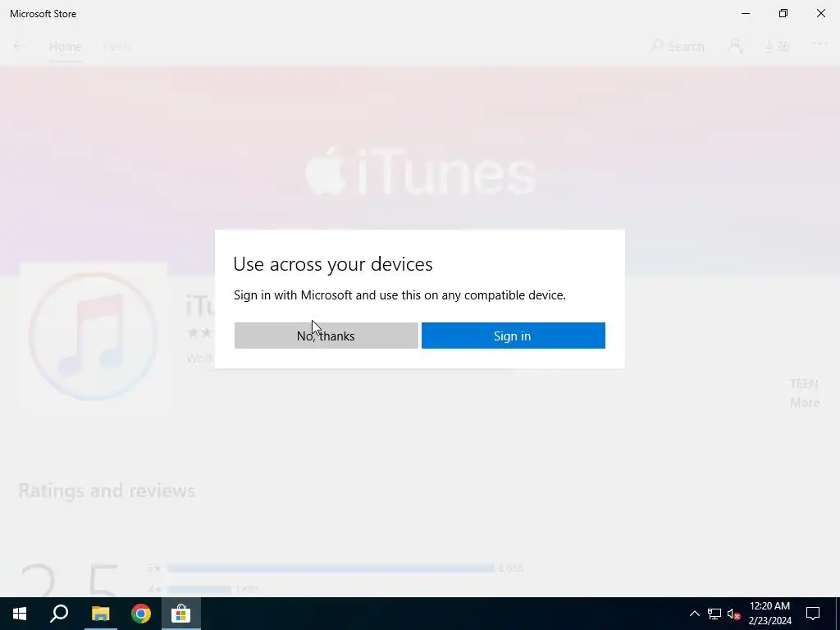The height and width of the screenshot is (630, 840).
Task: Decline sign-in with No, thanks button
Action: [x=326, y=336]
